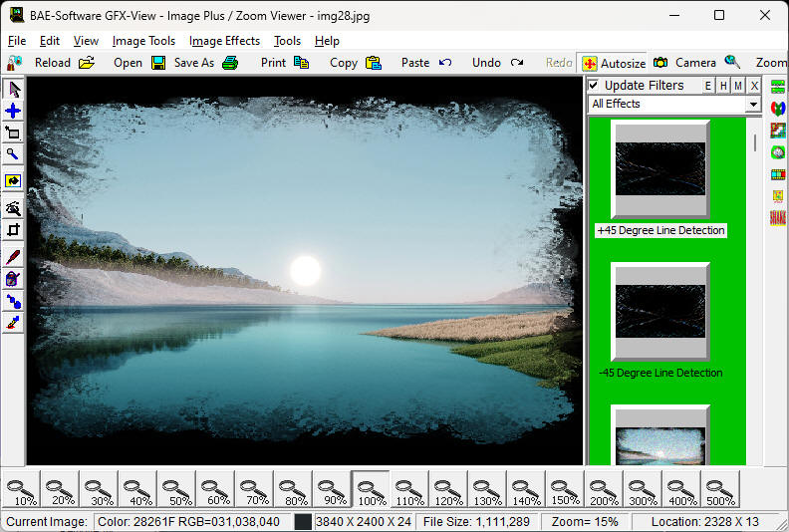Click the 'File Size: 1,111,289' status text
Screen dimensions: 789x532
coord(476,522)
